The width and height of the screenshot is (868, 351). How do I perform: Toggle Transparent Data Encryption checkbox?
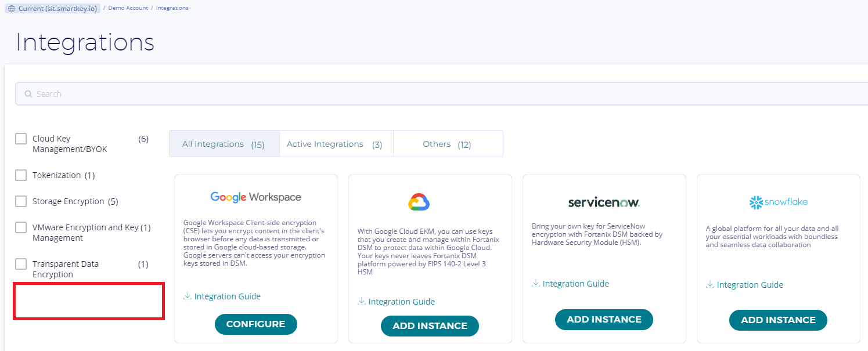21,264
